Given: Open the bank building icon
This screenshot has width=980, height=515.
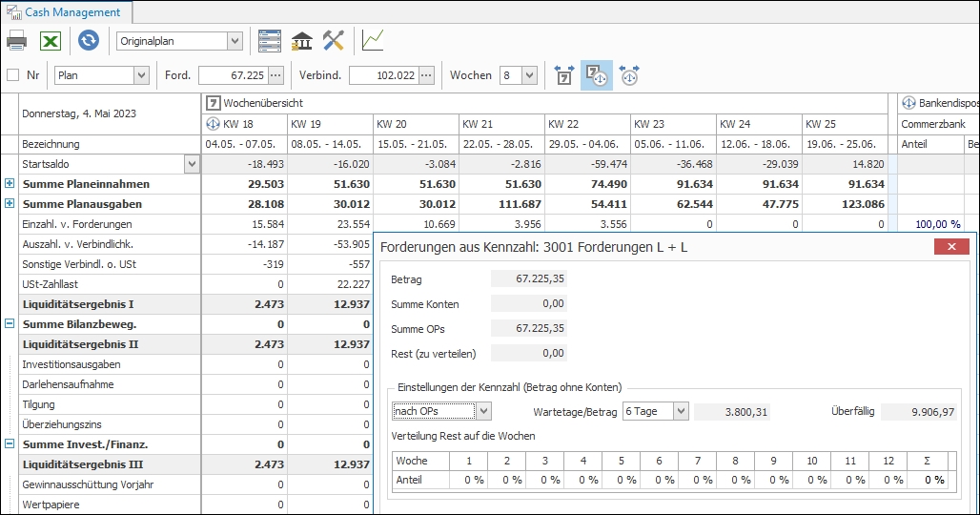Looking at the screenshot, I should click(x=302, y=41).
